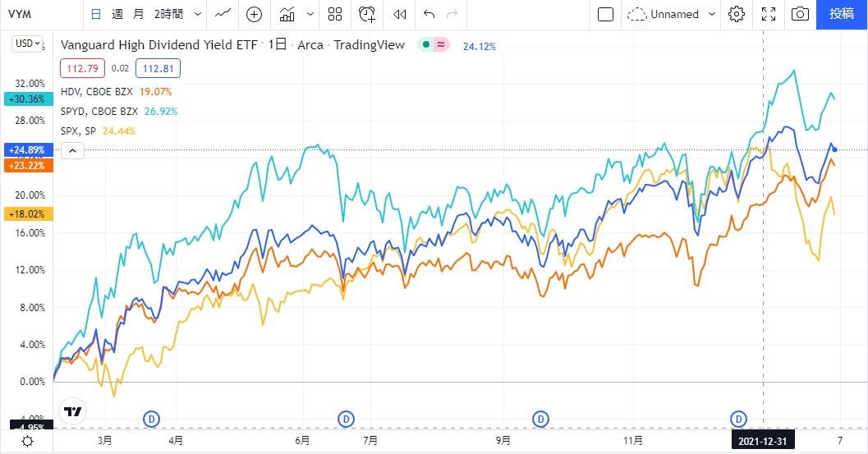Viewport: 868px width, 454px height.
Task: Open the indicators icon
Action: point(287,15)
